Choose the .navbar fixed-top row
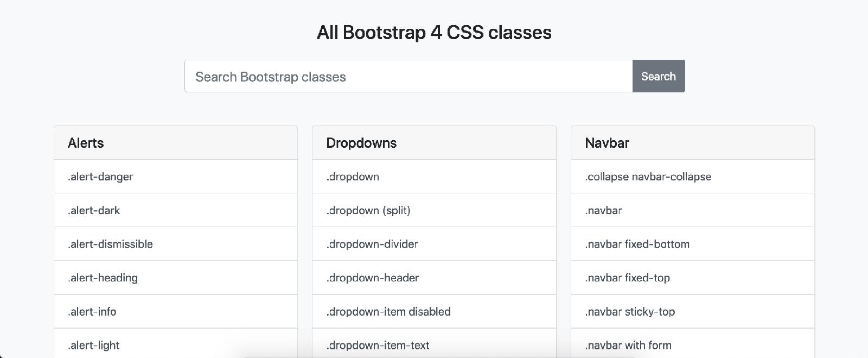This screenshot has height=358, width=868. coord(693,278)
